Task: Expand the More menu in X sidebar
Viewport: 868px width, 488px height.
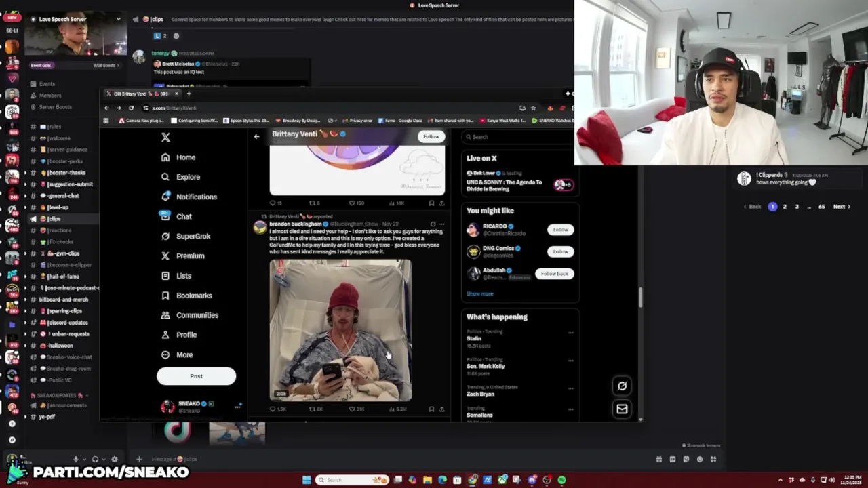Action: (177, 354)
